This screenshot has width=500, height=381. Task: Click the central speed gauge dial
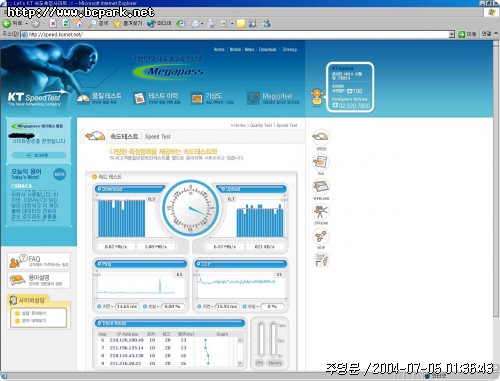[191, 208]
